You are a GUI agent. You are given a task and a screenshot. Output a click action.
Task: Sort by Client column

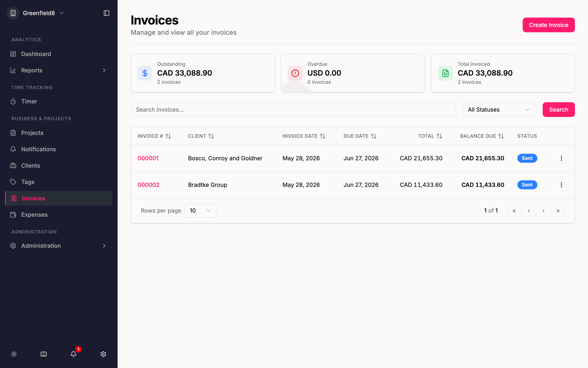pyautogui.click(x=201, y=136)
